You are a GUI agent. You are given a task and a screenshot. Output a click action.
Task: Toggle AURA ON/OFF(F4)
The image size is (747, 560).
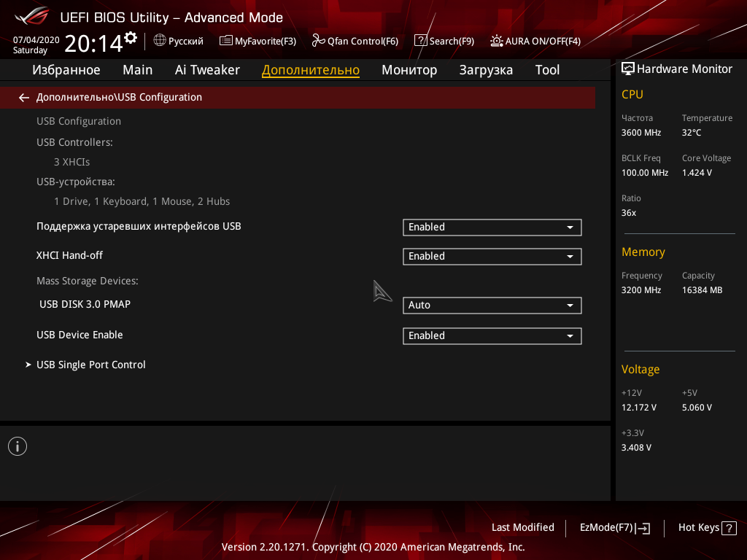click(535, 41)
